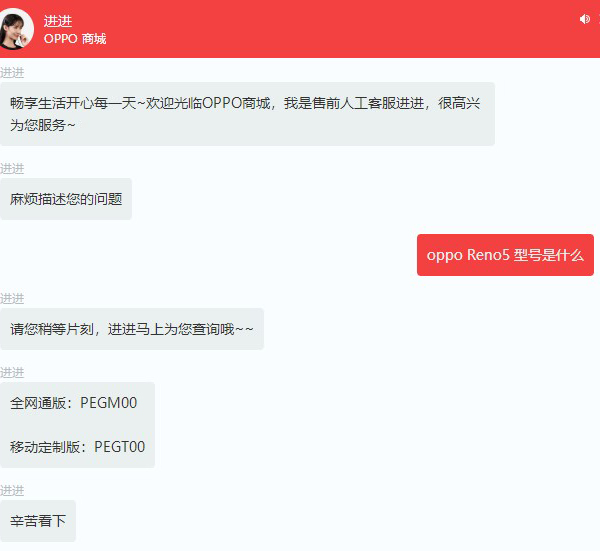This screenshot has width=600, height=551.
Task: Click sender label 进进 above 辛苦看下
Action: [12, 491]
